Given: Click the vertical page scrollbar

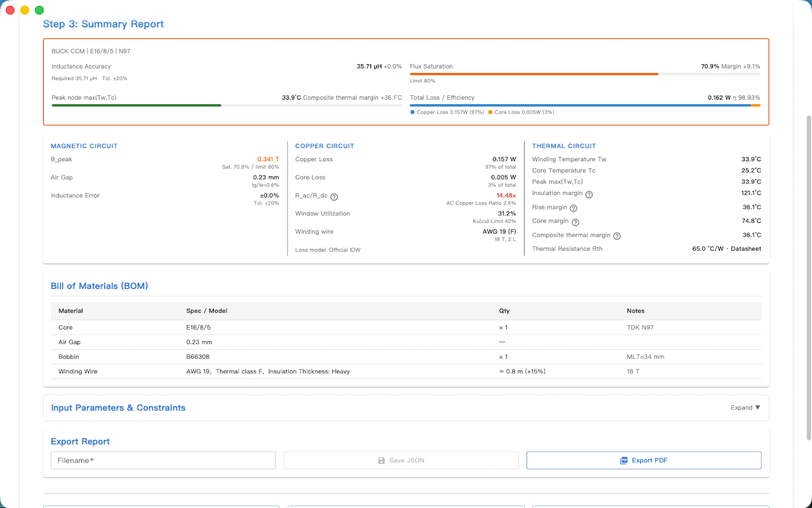Looking at the screenshot, I should (x=808, y=277).
